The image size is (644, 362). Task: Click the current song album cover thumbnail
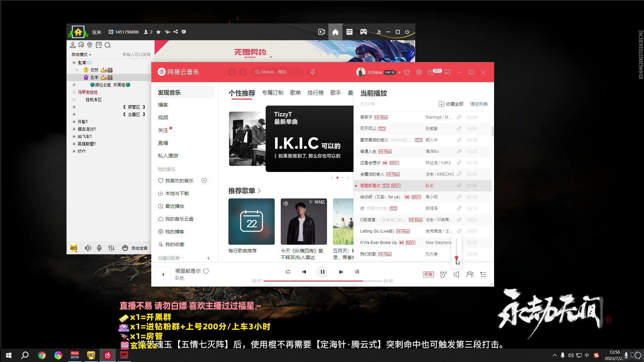click(x=163, y=275)
